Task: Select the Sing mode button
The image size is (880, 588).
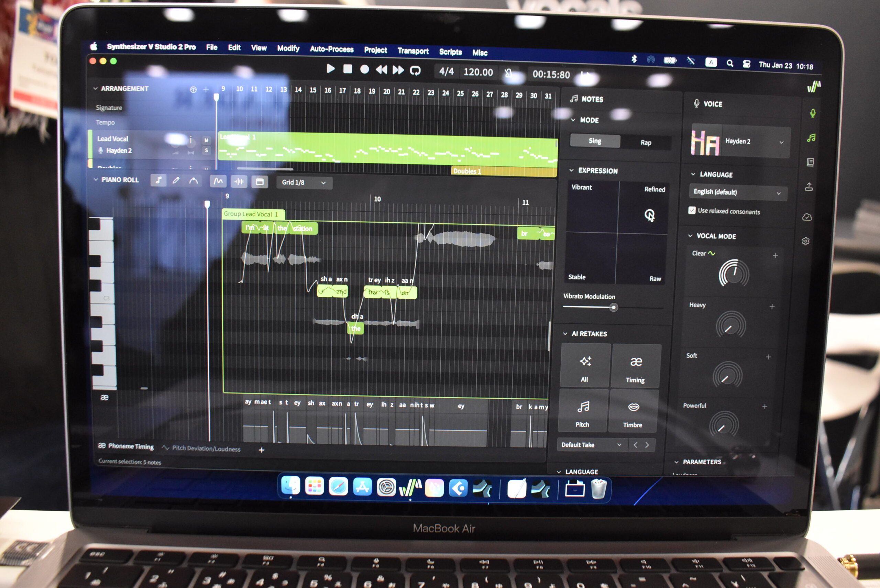Action: (x=595, y=141)
